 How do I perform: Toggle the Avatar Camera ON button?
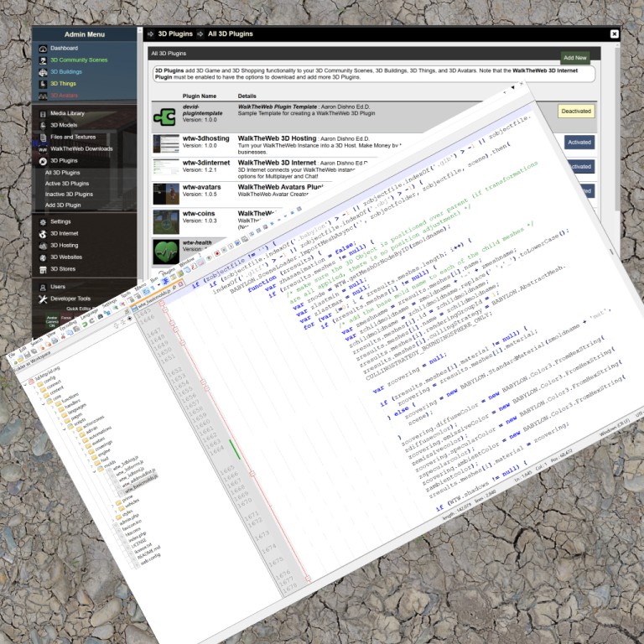click(x=52, y=322)
